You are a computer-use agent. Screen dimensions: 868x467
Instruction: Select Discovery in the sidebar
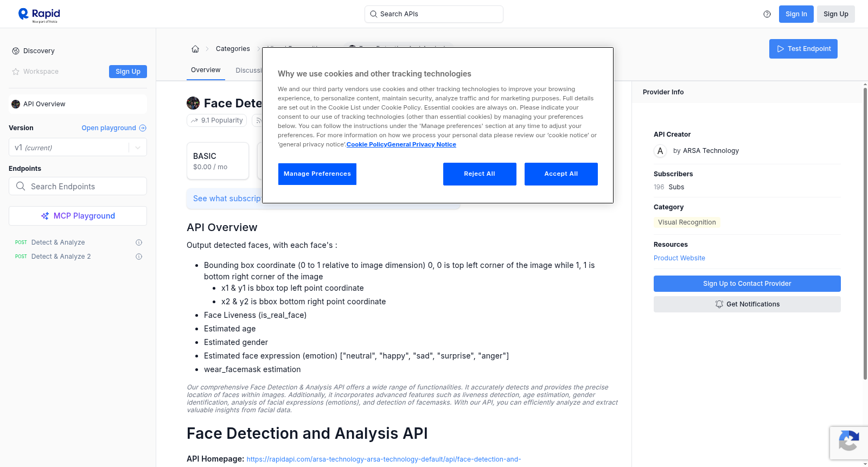pos(39,51)
